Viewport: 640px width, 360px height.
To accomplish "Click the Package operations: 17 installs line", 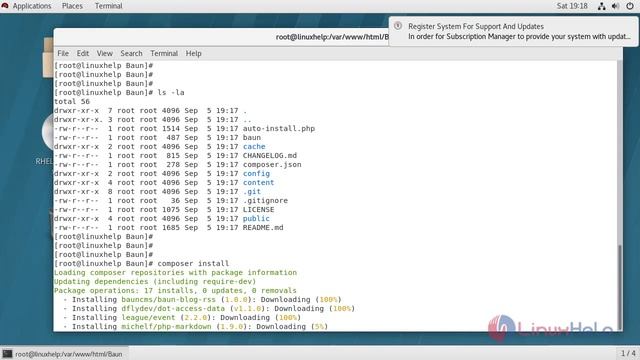I will [175, 291].
